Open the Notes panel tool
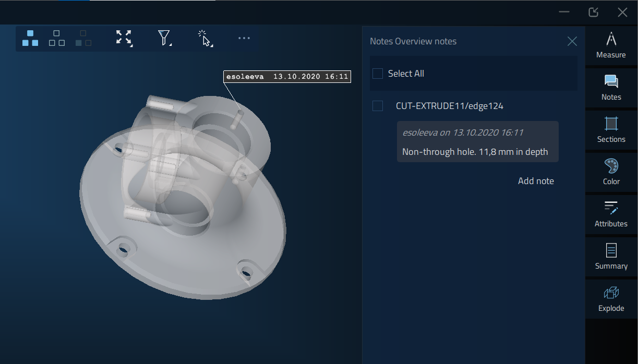 click(611, 88)
